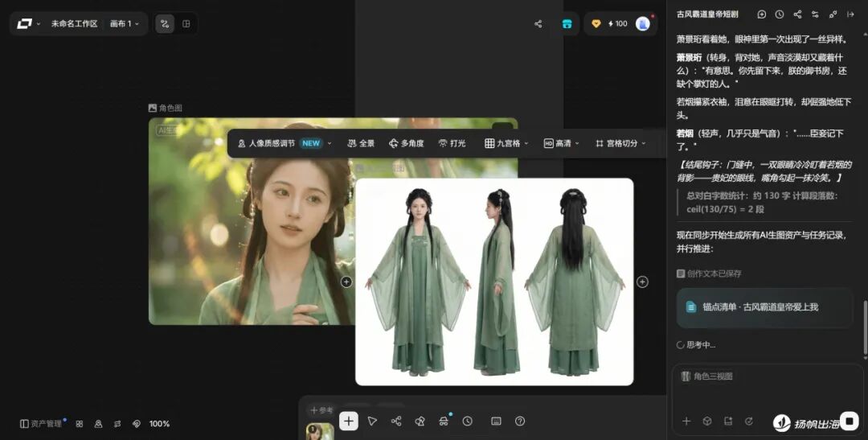Click the swap arrows icon in bottom-left bar

point(117,423)
